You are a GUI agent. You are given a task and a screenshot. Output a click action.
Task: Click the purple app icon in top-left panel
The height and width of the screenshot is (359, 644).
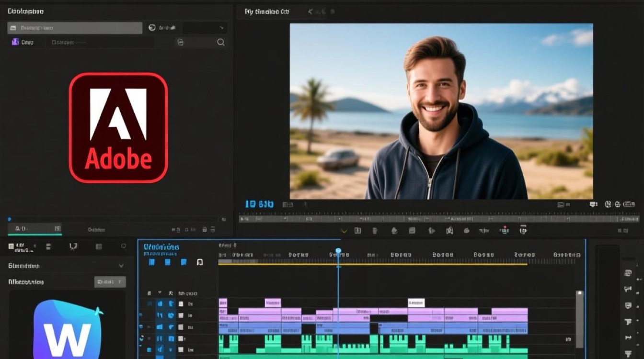coord(15,42)
